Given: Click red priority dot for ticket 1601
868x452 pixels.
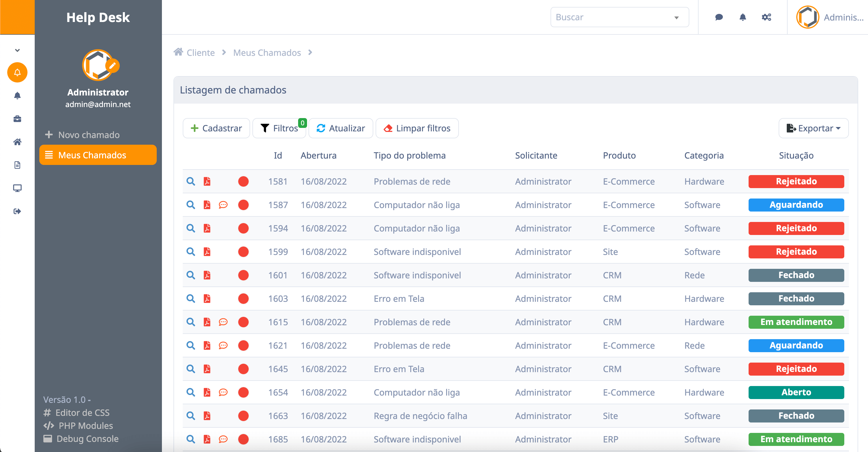Looking at the screenshot, I should tap(243, 275).
